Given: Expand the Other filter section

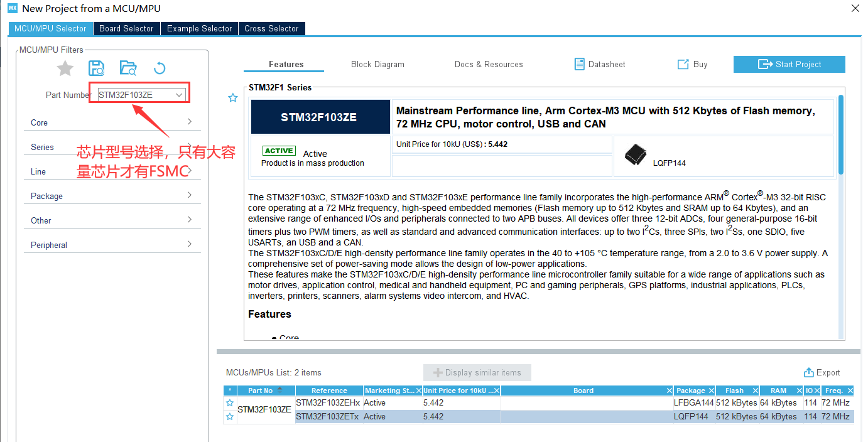Looking at the screenshot, I should coord(112,220).
